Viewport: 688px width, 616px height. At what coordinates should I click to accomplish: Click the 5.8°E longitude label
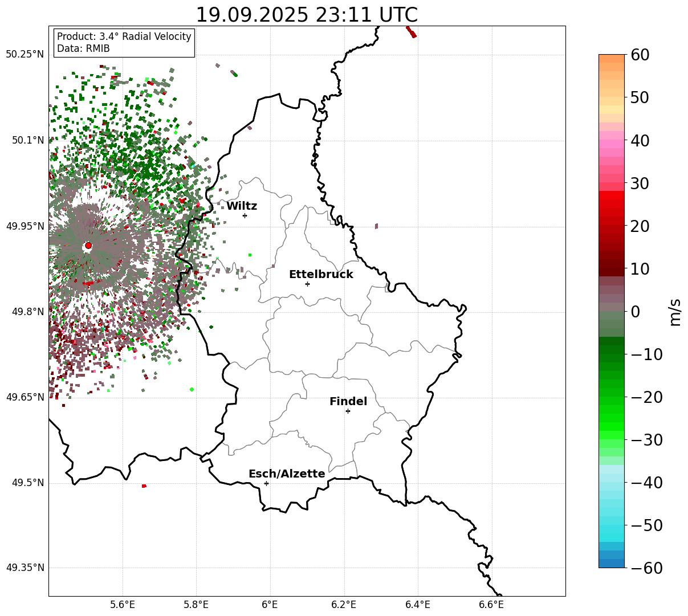pyautogui.click(x=197, y=605)
